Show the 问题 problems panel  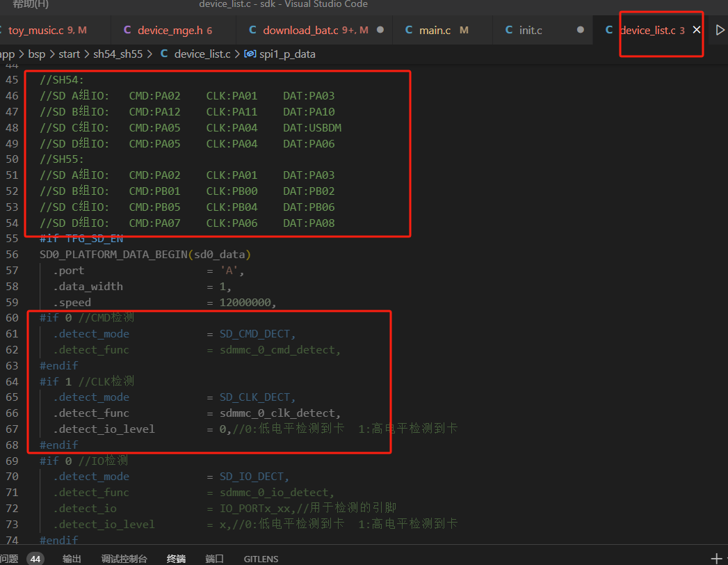pos(9,559)
